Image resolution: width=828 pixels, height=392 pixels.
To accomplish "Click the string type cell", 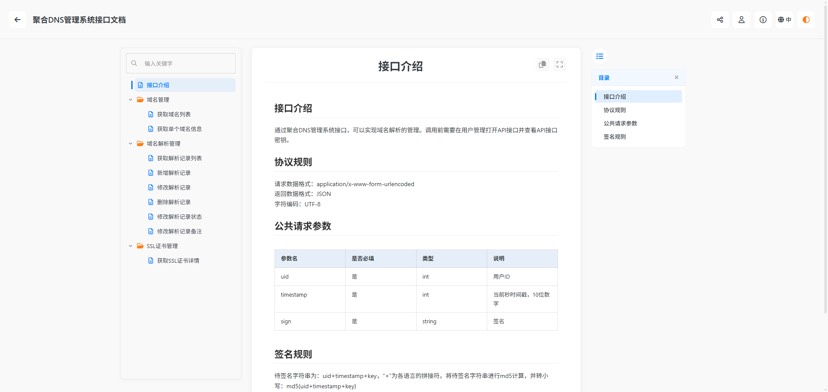I will (451, 322).
